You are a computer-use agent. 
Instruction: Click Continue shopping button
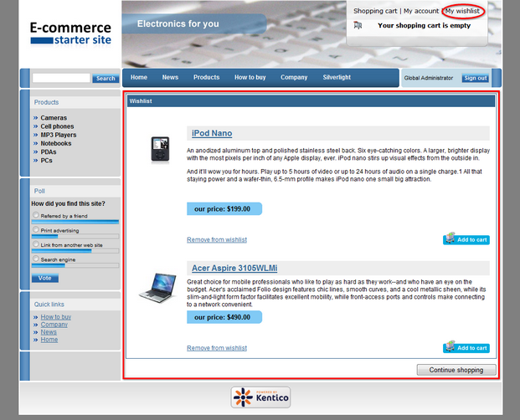(456, 370)
